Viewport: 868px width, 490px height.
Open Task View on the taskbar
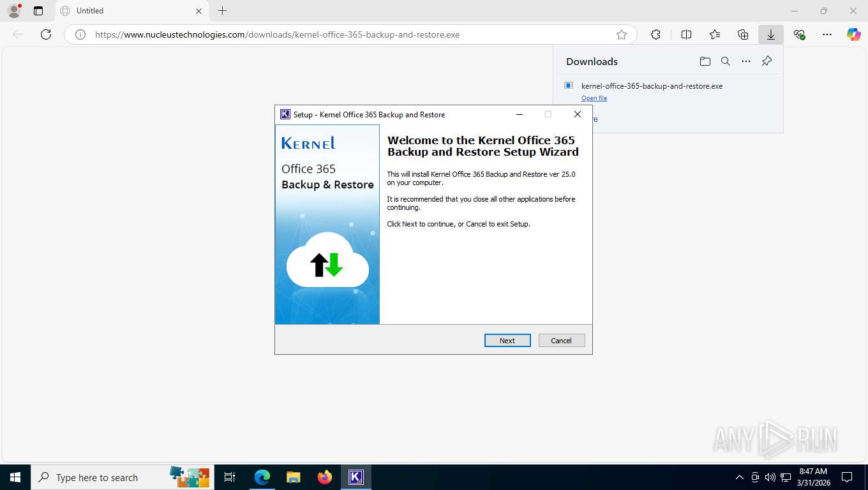click(230, 477)
